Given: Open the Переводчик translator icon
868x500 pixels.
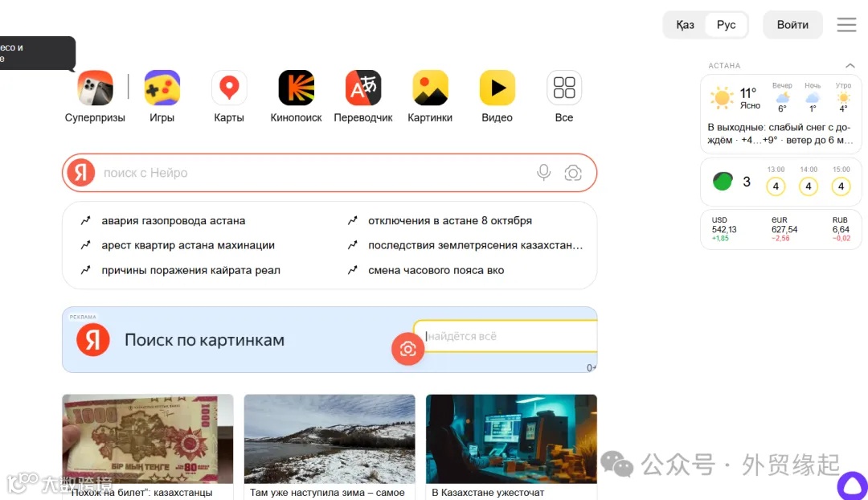Looking at the screenshot, I should click(x=363, y=88).
